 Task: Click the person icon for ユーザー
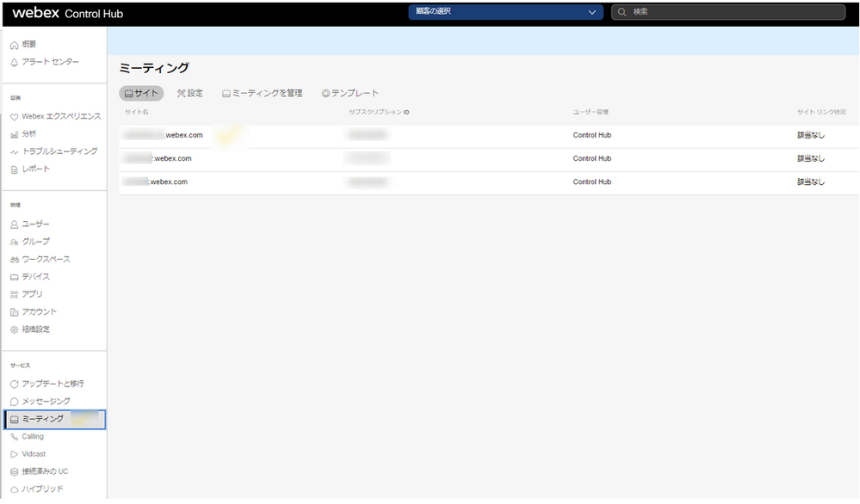coord(15,224)
